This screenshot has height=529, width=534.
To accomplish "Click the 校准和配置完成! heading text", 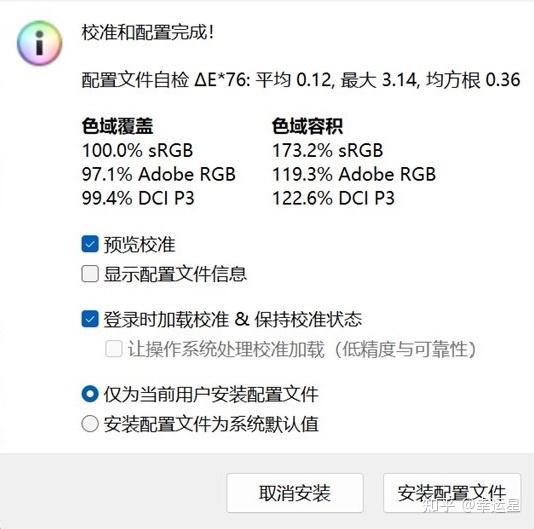I will [x=148, y=33].
